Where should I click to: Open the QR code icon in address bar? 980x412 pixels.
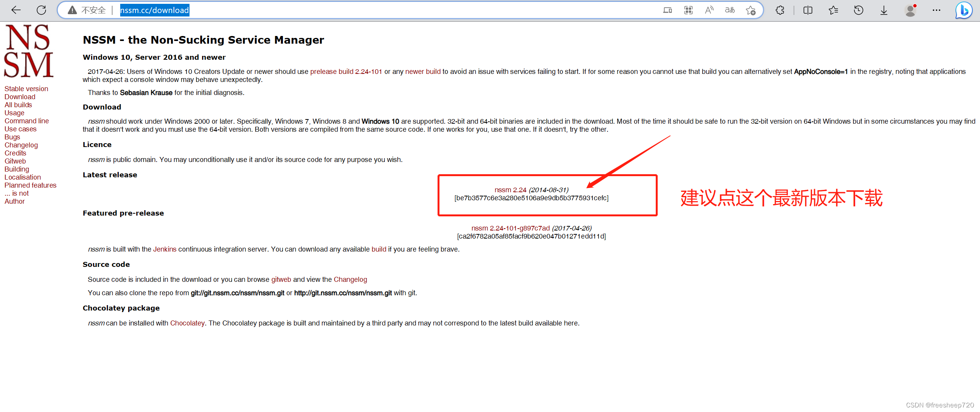click(x=688, y=10)
